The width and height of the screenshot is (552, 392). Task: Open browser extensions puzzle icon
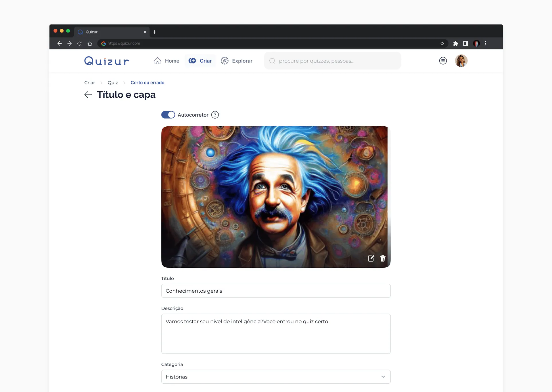(456, 43)
